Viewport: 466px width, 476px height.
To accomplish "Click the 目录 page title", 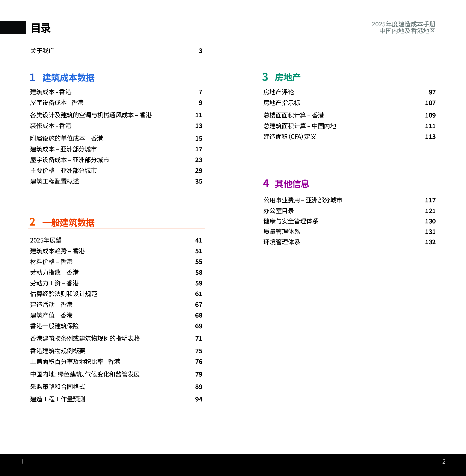I will pos(41,28).
